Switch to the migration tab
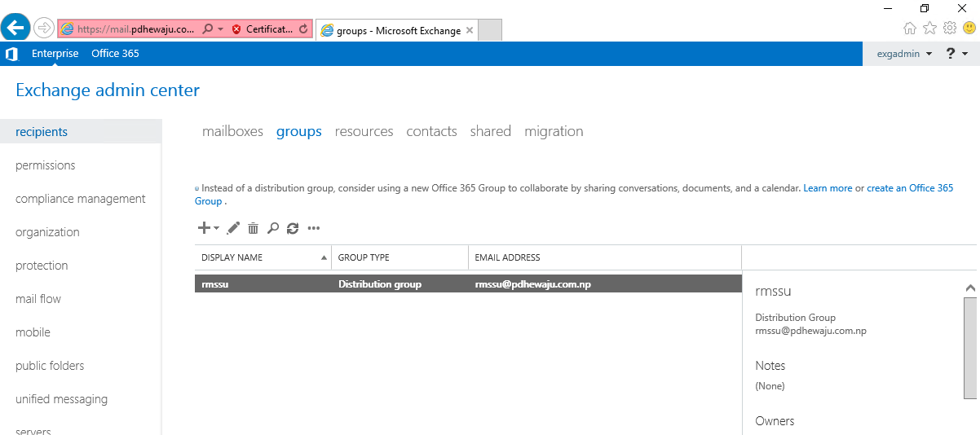The height and width of the screenshot is (435, 980). tap(554, 131)
